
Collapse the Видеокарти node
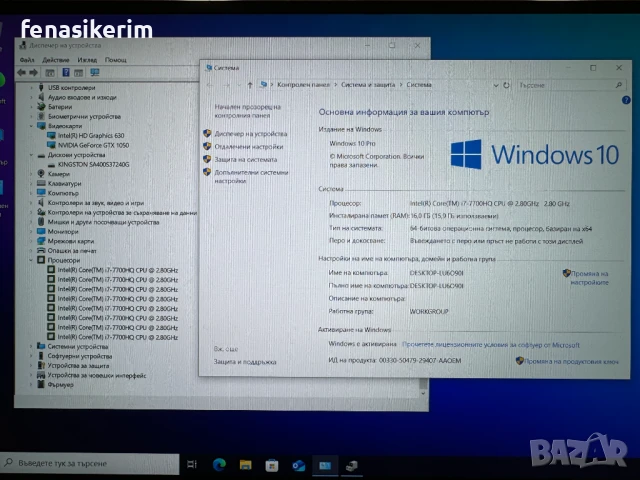pos(31,126)
